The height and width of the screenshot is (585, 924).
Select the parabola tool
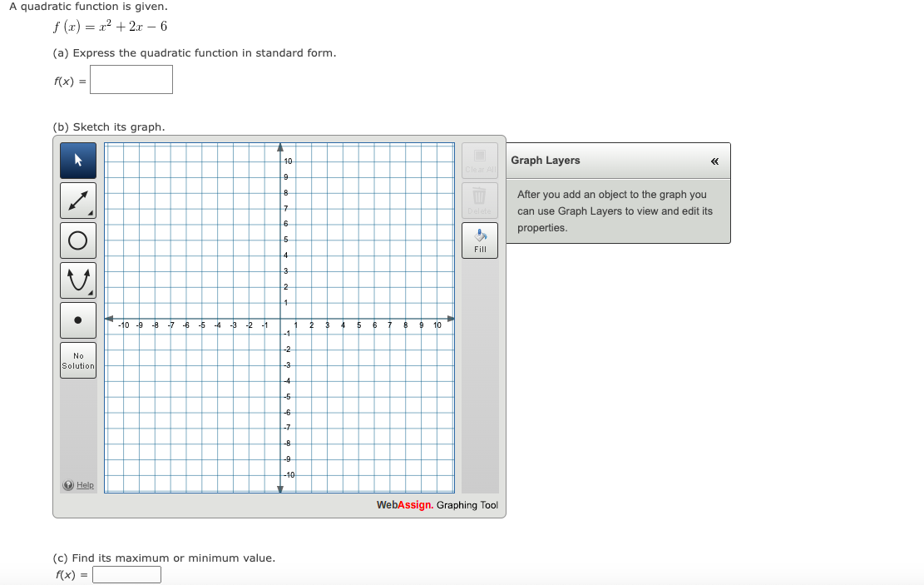click(78, 280)
